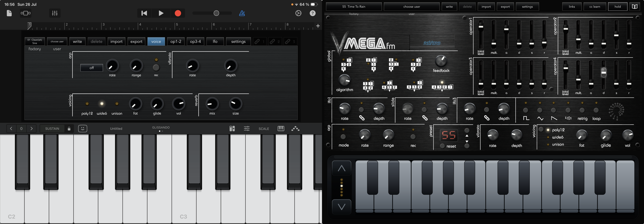Viewport: 644px width, 224px height.
Task: Click write button in left plugin
Action: point(77,41)
